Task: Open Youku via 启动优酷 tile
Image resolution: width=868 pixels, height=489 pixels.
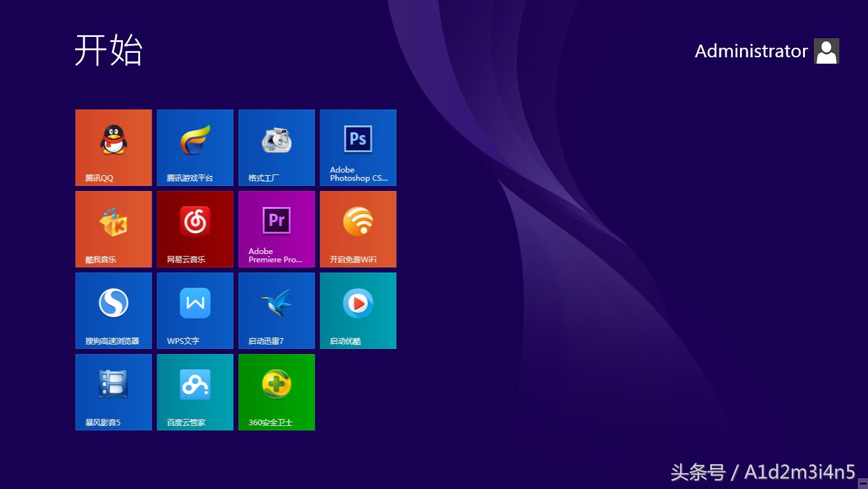Action: click(358, 310)
